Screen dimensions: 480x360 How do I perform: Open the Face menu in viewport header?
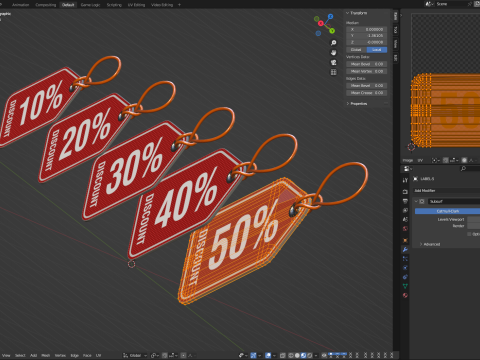[x=87, y=355]
